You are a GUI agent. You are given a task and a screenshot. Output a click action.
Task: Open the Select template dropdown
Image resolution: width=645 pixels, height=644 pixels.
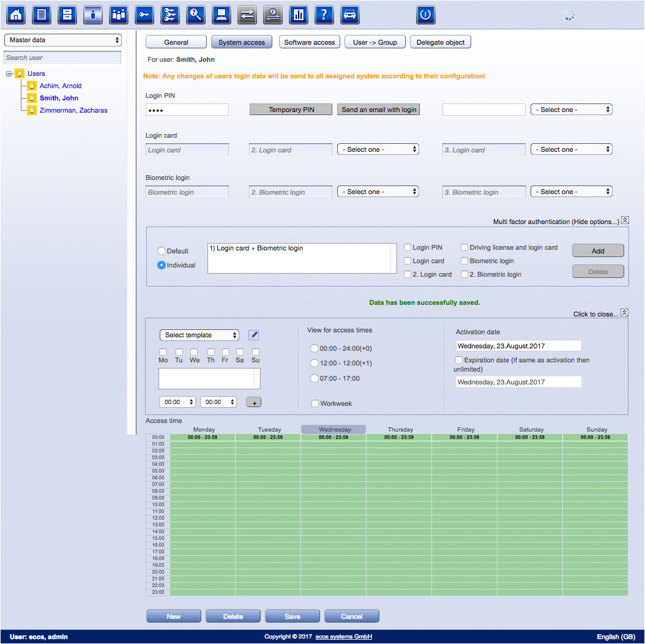point(199,335)
